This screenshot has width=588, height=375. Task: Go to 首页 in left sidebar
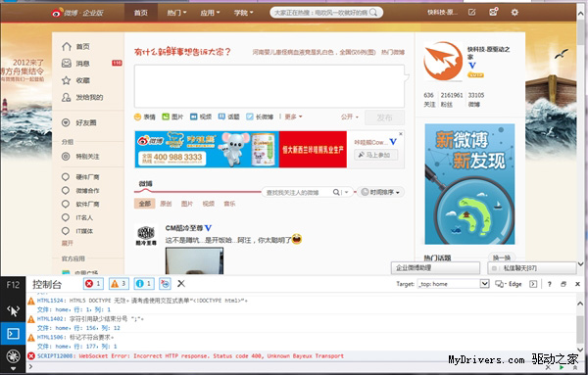coord(76,46)
